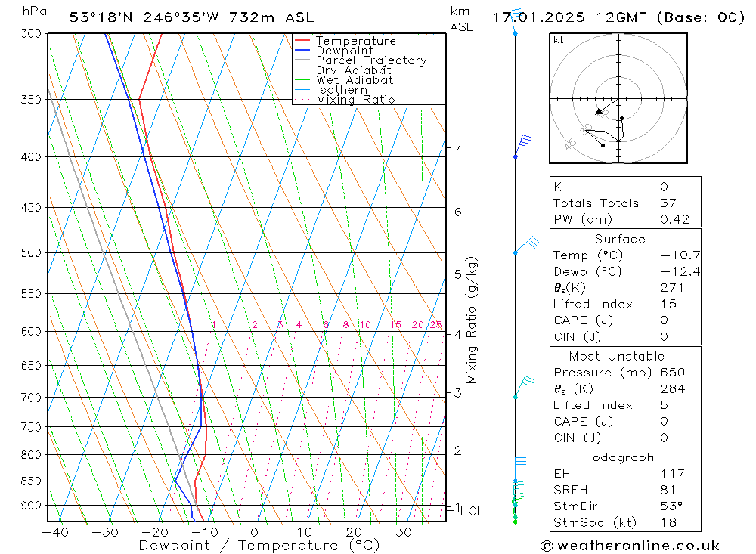Screen dimensions: 756x554
Task: Click the surface Dewp value -12.4
Action: (x=680, y=271)
